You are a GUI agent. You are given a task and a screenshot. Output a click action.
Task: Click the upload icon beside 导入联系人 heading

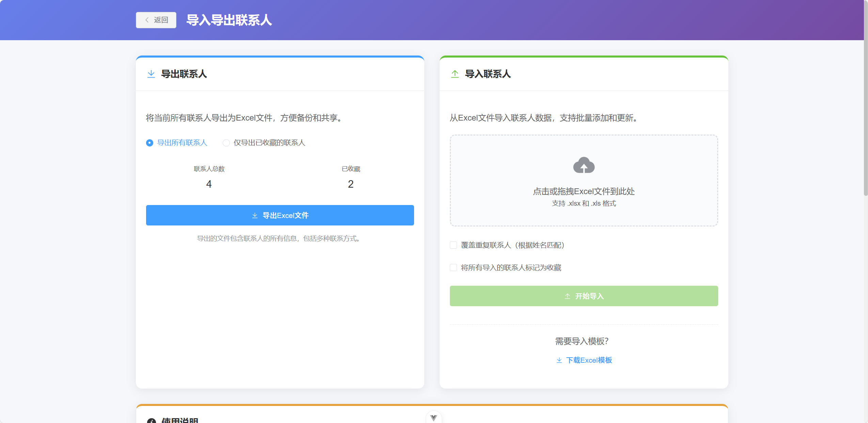[455, 74]
